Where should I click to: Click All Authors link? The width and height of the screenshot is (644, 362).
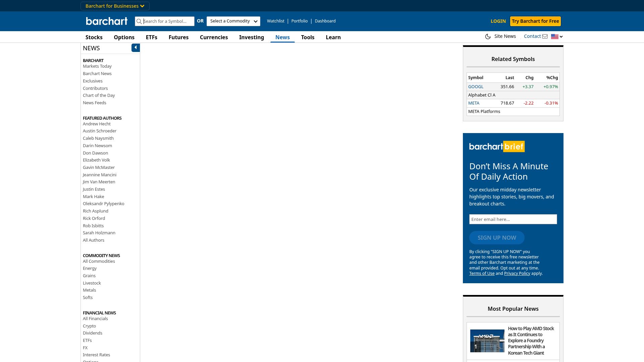pos(94,240)
